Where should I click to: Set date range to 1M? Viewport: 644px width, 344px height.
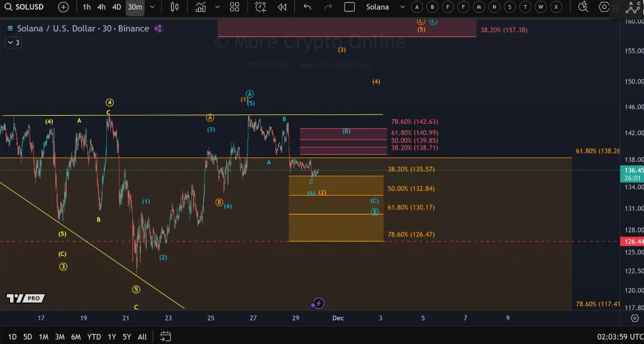pyautogui.click(x=43, y=336)
